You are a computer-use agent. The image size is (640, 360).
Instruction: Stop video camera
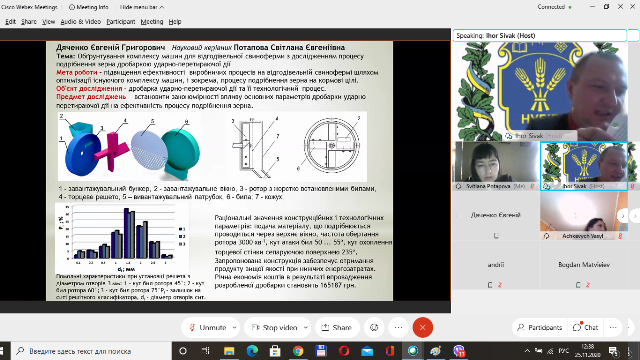pos(274,327)
